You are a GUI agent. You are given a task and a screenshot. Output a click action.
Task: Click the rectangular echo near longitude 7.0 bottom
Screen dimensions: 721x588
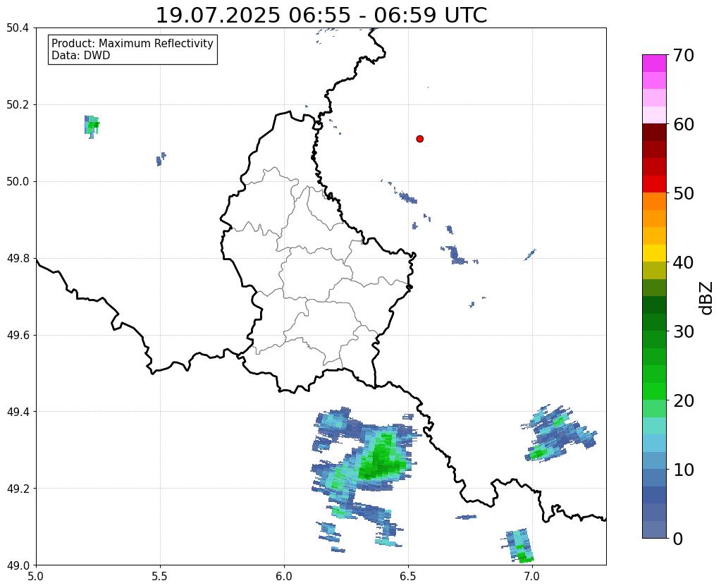click(x=519, y=546)
